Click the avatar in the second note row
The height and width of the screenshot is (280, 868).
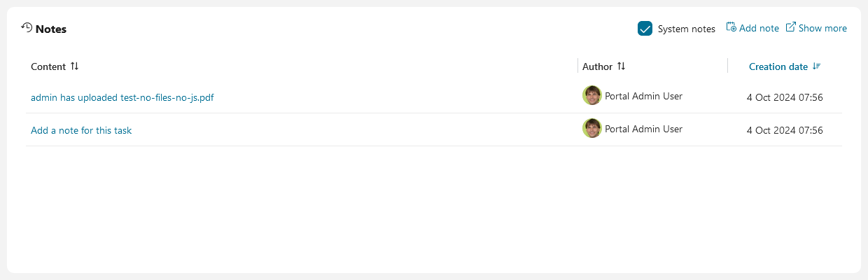[592, 129]
